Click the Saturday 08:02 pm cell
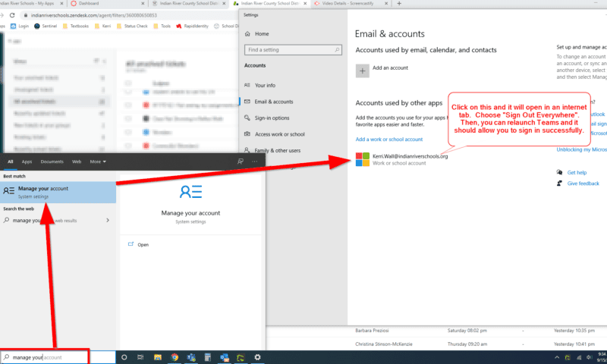Image resolution: width=607 pixels, height=364 pixels. (467, 331)
